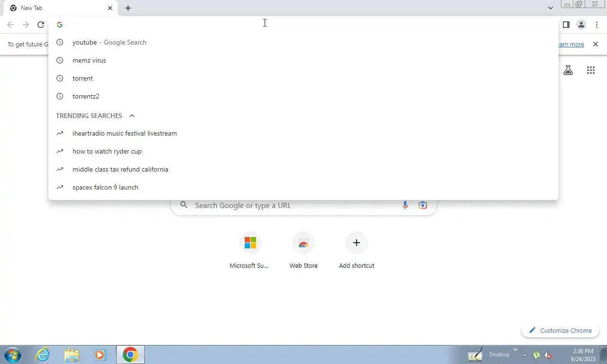The image size is (607, 364).
Task: Open the Microsoft Su... shortcut
Action: 250,250
